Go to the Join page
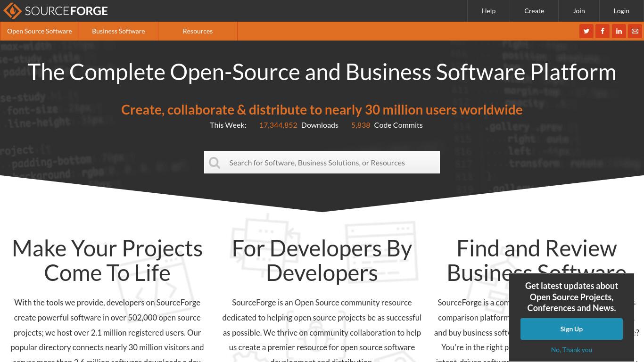Image resolution: width=644 pixels, height=362 pixels. click(579, 11)
